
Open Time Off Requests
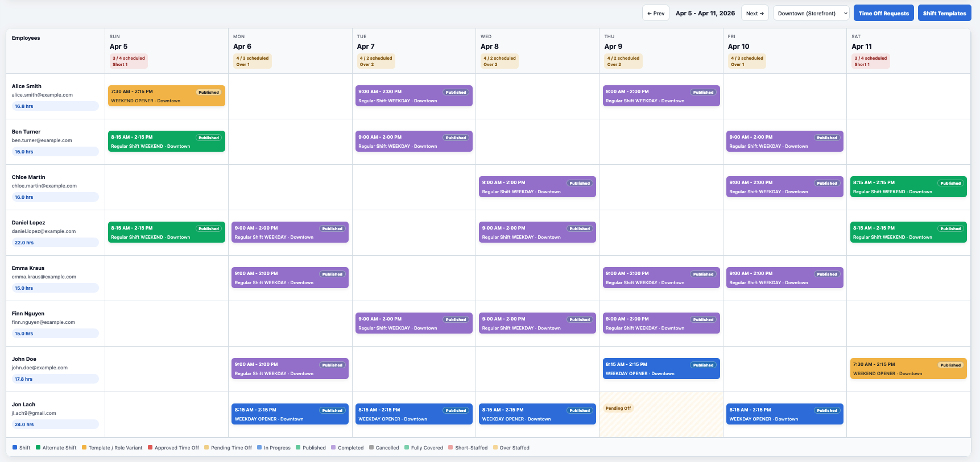click(883, 13)
